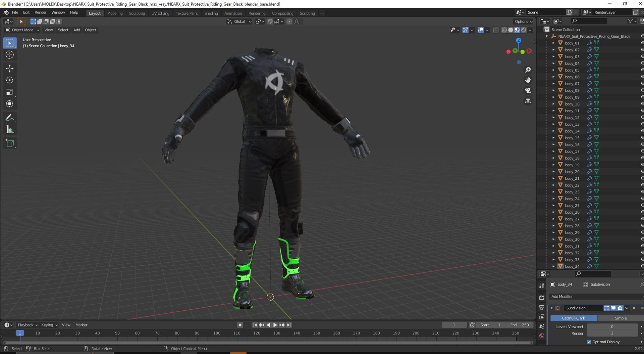The image size is (644, 354).
Task: Activate the Move tool
Action: click(x=9, y=69)
